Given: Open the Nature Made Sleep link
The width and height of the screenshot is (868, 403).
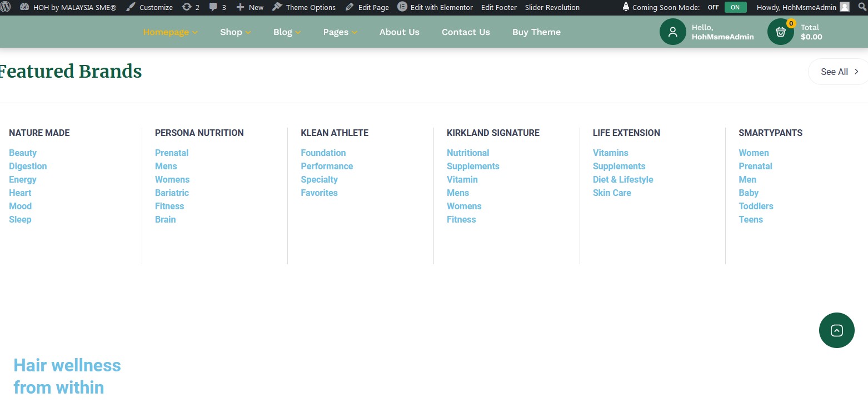Looking at the screenshot, I should tap(20, 219).
